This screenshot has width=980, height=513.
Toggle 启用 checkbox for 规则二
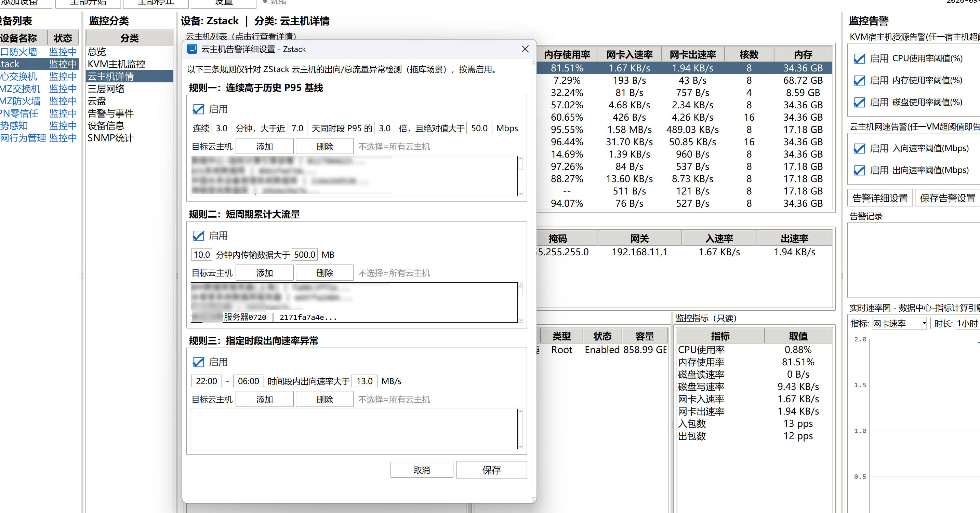[x=198, y=236]
